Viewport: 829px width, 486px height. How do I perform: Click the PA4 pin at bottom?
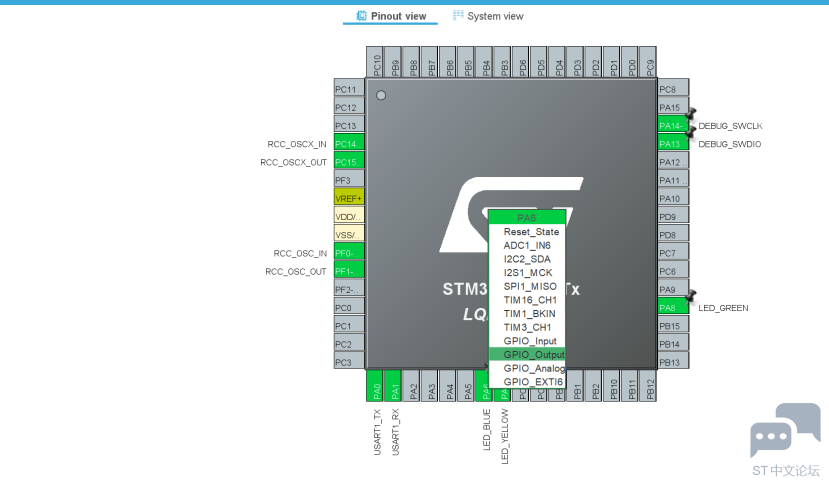448,386
